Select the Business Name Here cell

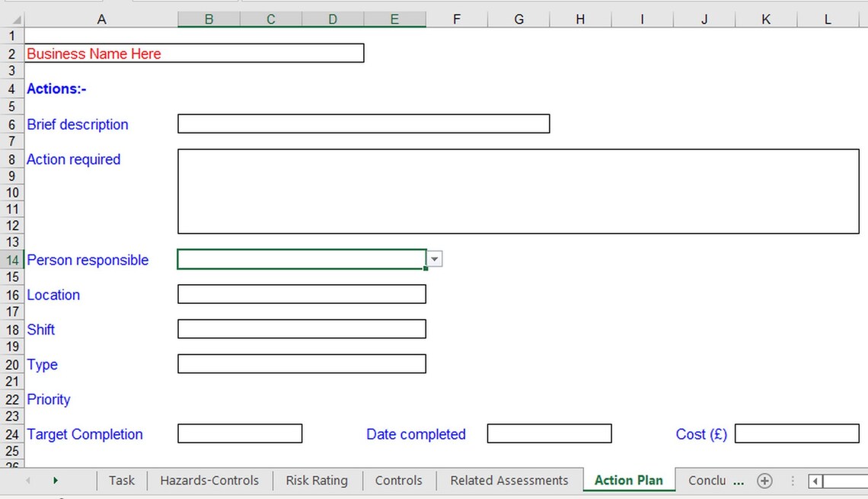[94, 53]
